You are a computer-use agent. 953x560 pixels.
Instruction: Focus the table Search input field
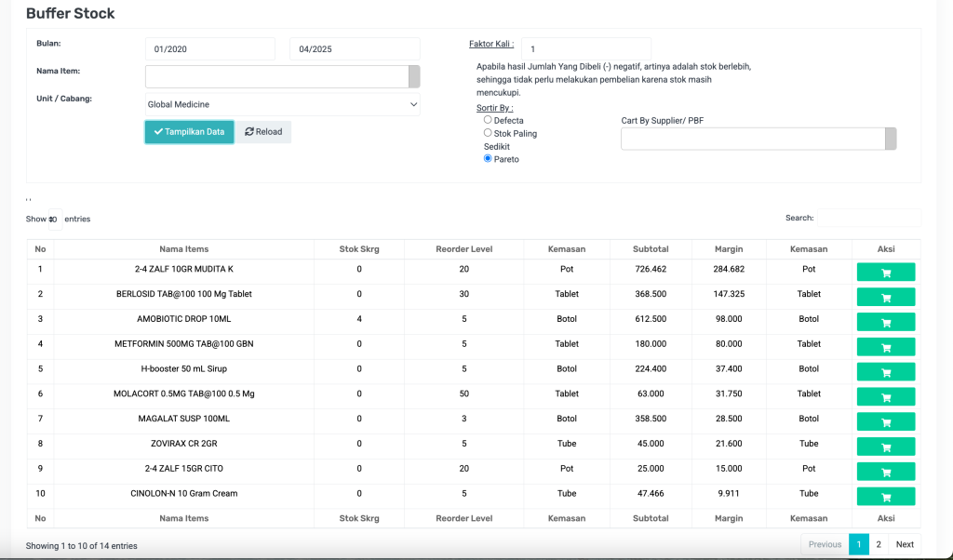(868, 218)
